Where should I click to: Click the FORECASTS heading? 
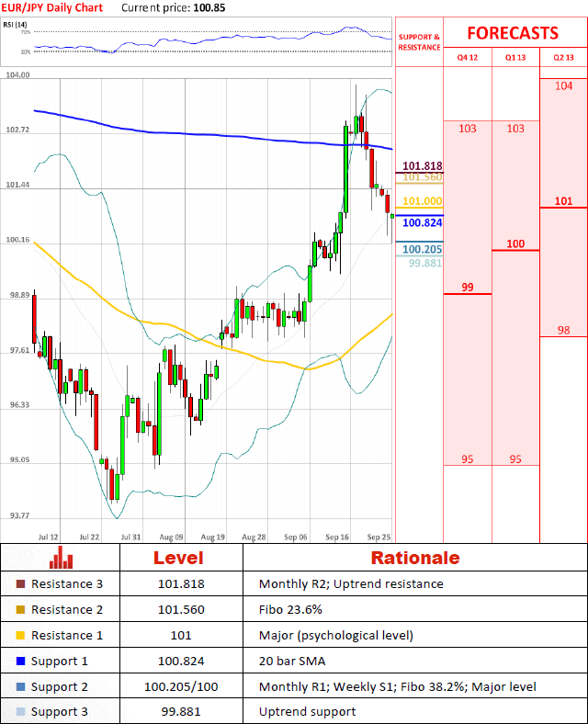(512, 33)
